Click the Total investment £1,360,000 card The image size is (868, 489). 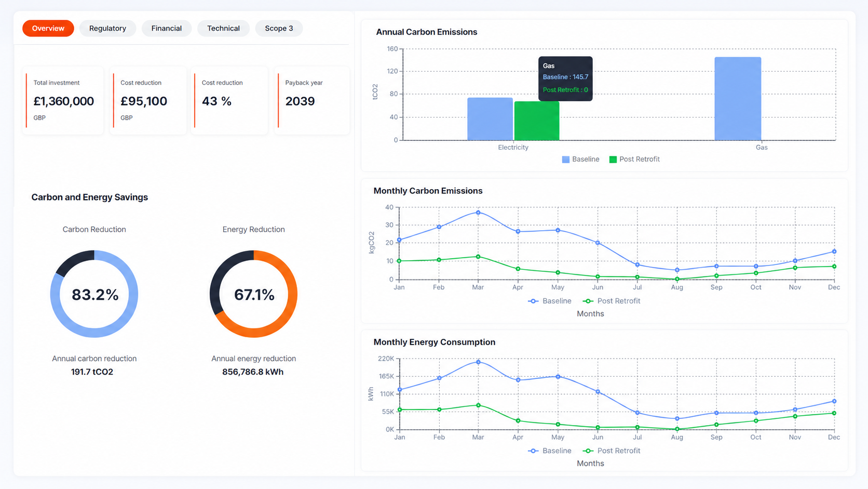(x=63, y=100)
